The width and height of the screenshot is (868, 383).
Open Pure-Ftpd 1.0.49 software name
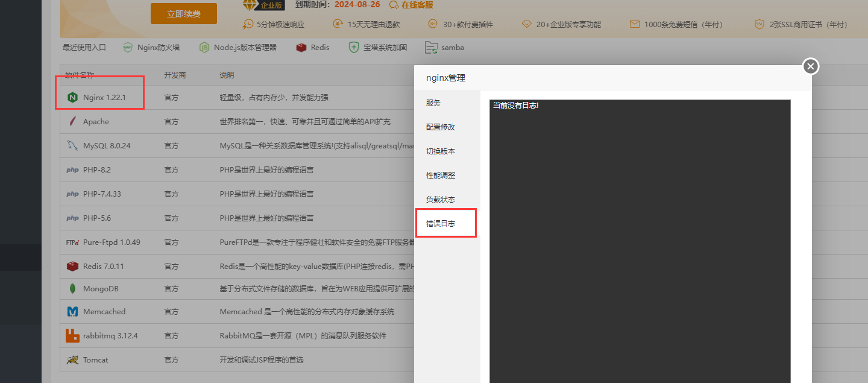pos(112,242)
